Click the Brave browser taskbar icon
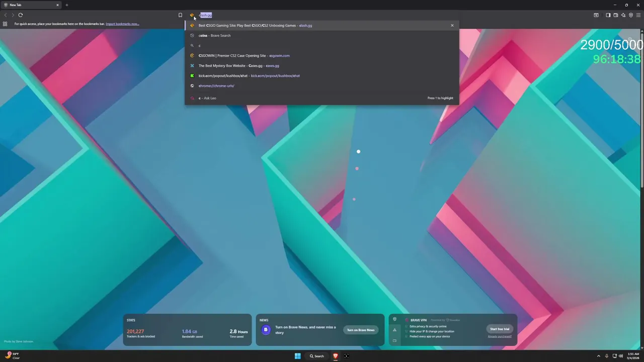 [336, 356]
